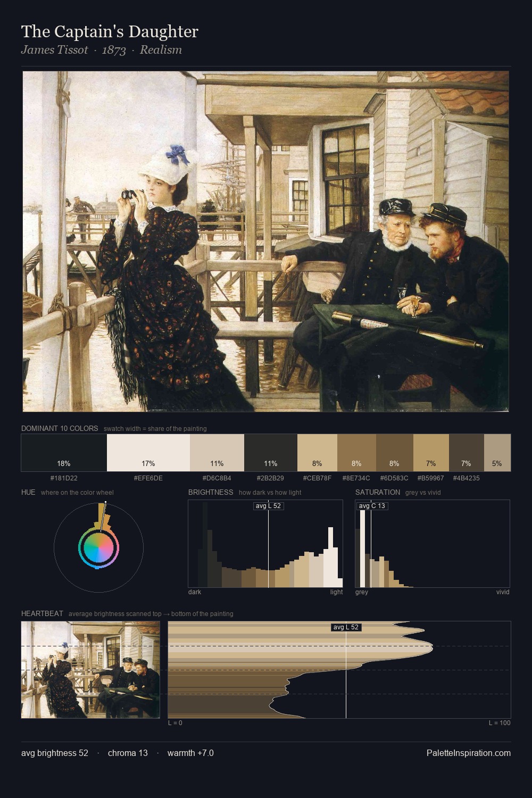Open the main painting image
The height and width of the screenshot is (798, 532).
pos(265,242)
